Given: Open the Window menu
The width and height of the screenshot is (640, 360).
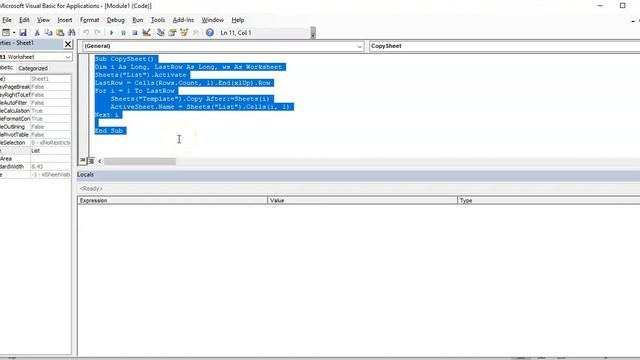Looking at the screenshot, I should tap(213, 20).
